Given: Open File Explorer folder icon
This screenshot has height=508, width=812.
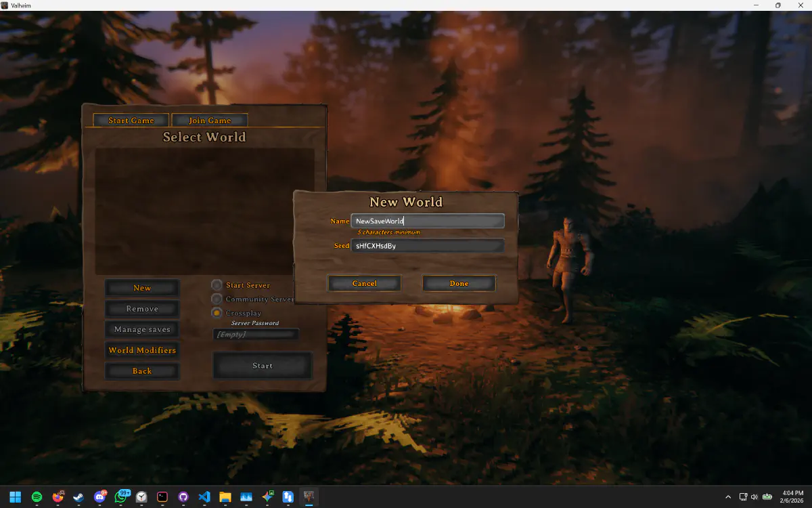Looking at the screenshot, I should [x=225, y=496].
